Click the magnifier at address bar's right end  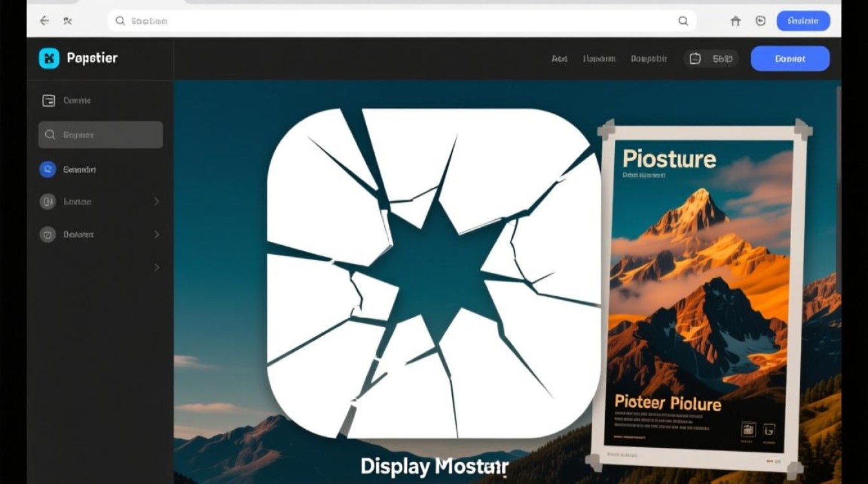[683, 21]
